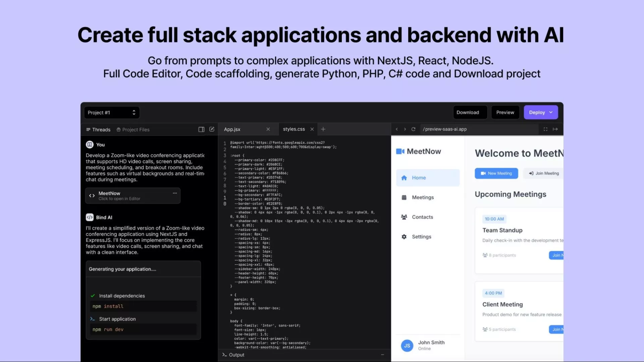Switch to the App.jsx tab
Screen dimensions: 644x362
coord(232,129)
